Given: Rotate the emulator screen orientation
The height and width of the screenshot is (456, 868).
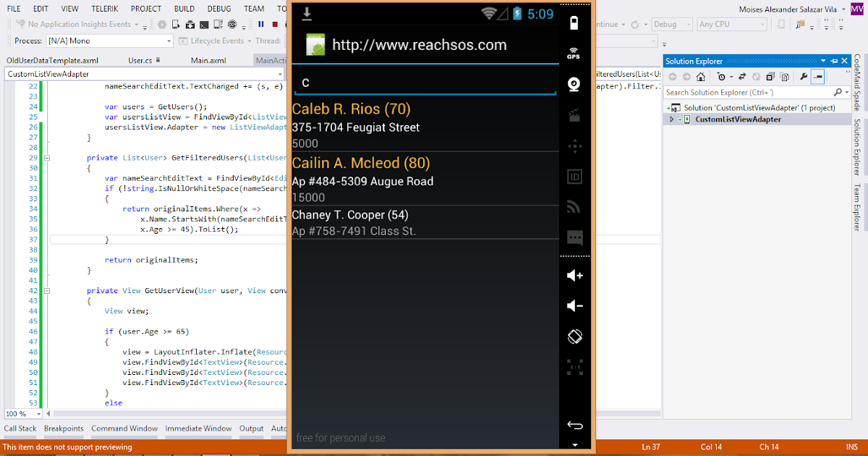Looking at the screenshot, I should [574, 336].
